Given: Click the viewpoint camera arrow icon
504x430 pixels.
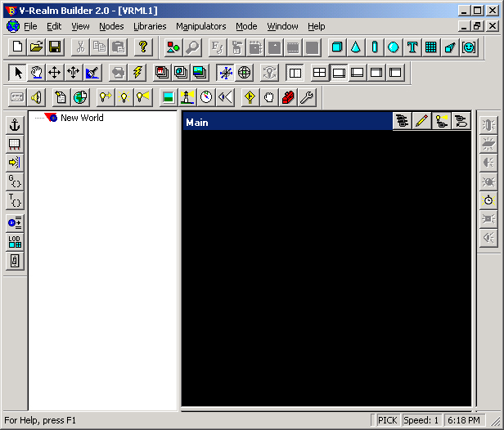Looking at the screenshot, I should pyautogui.click(x=225, y=97).
